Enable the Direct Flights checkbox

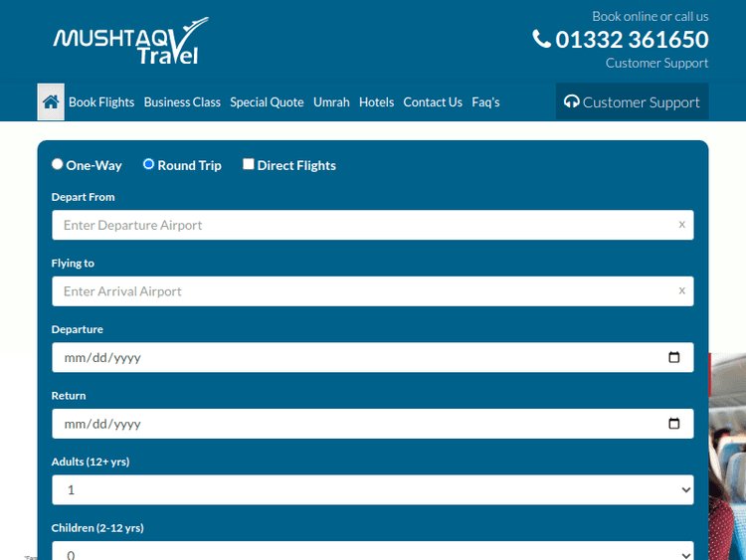pyautogui.click(x=249, y=164)
